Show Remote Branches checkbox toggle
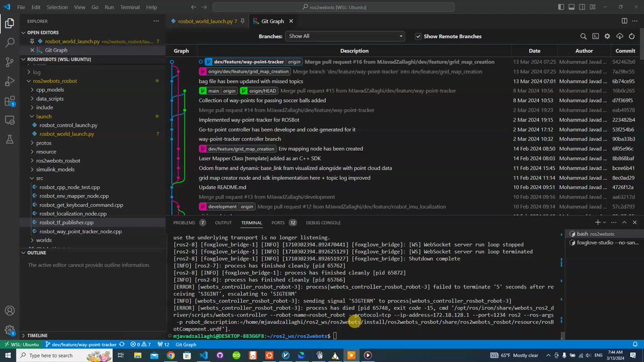 418,36
